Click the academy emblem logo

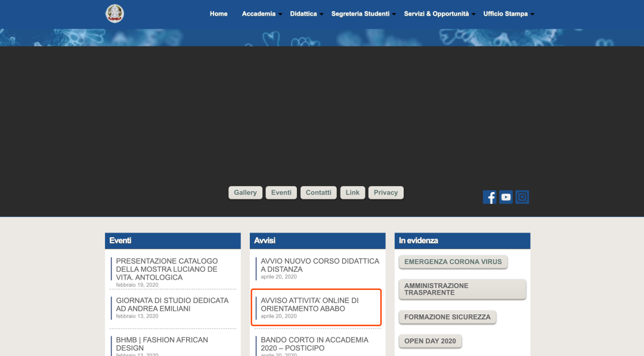[x=114, y=14]
